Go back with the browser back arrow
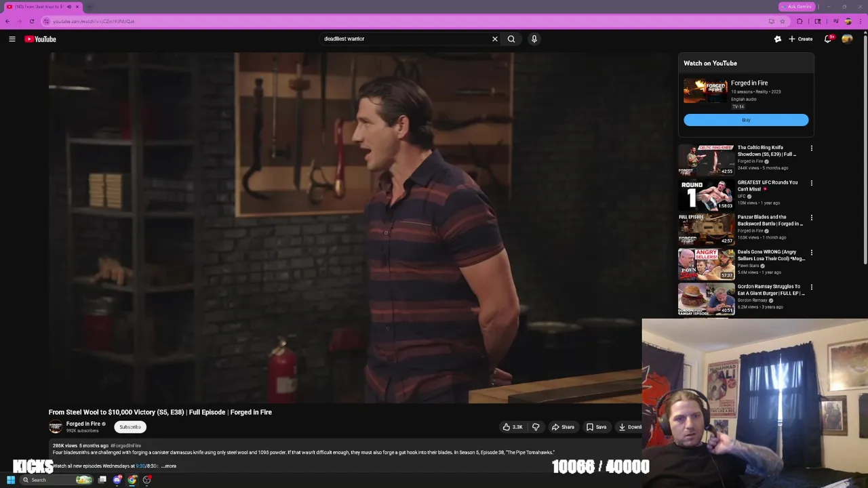This screenshot has height=488, width=868. click(x=7, y=21)
